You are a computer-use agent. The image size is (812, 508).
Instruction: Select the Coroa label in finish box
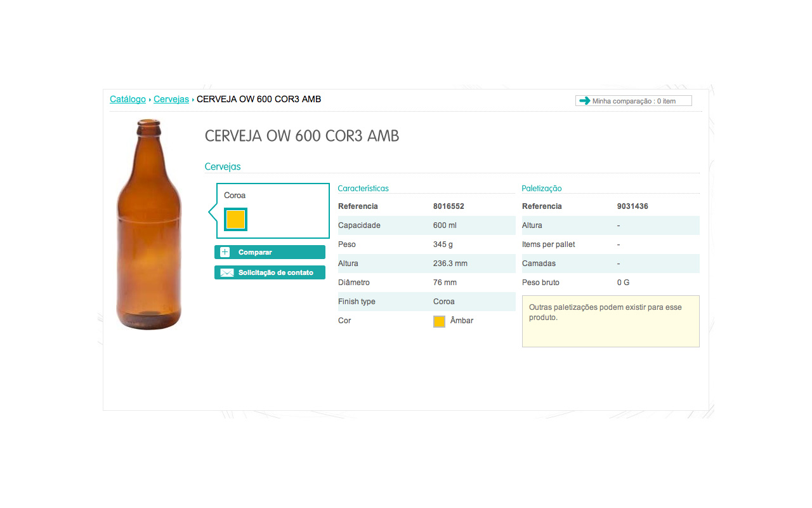(235, 196)
